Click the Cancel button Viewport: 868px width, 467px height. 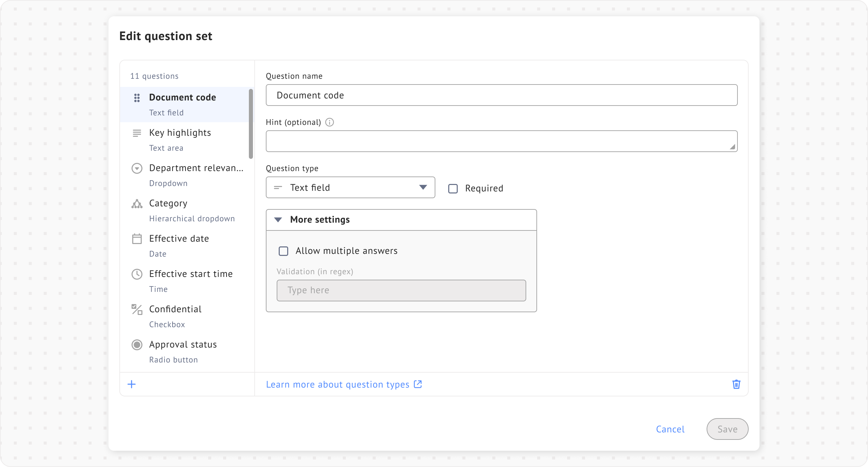coord(670,429)
